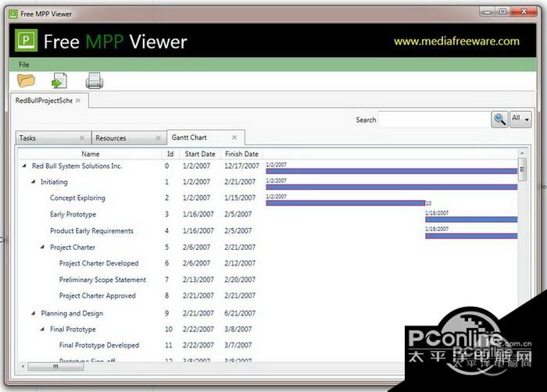The height and width of the screenshot is (392, 547).
Task: Click the Initiating task name
Action: [x=54, y=182]
